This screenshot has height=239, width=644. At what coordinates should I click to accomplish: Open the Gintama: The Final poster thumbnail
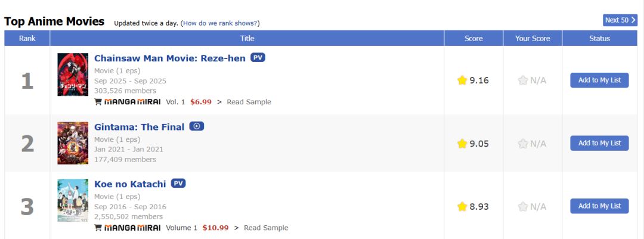point(73,143)
